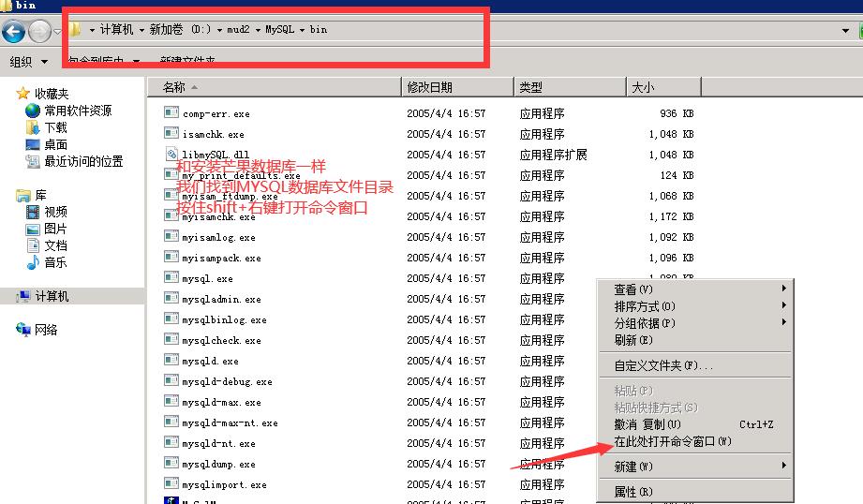Sort files by 修改日期 column header
Image resolution: width=863 pixels, height=504 pixels.
tap(429, 87)
